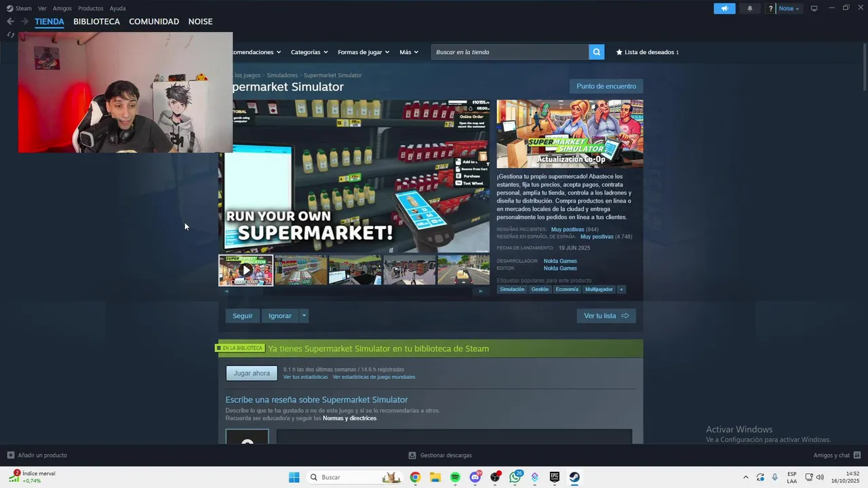Viewport: 868px width, 488px height.
Task: Click the Buscar en la tienda search field
Action: pos(510,52)
